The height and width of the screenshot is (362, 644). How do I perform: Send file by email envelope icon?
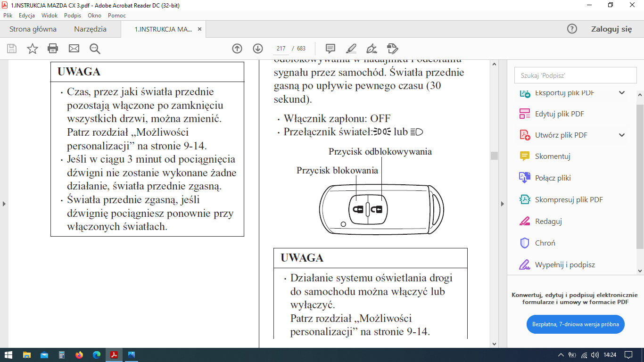click(74, 49)
